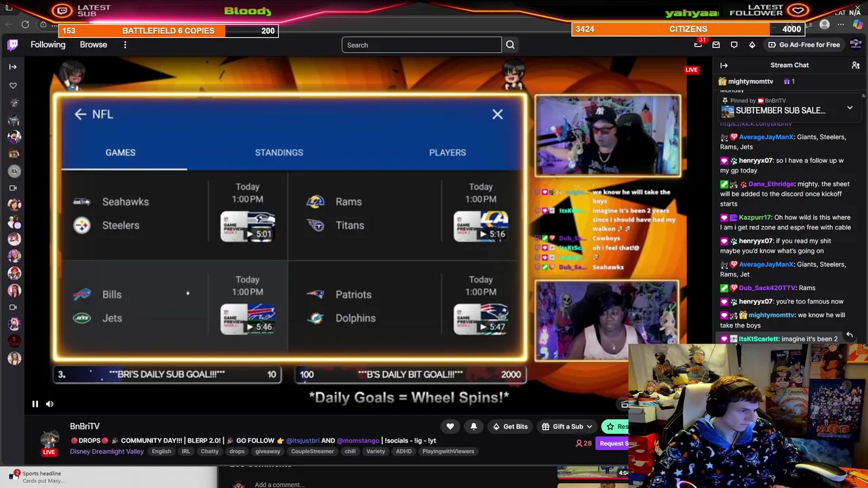
Task: Open Disney Dreamlight Valley category link
Action: pos(106,451)
